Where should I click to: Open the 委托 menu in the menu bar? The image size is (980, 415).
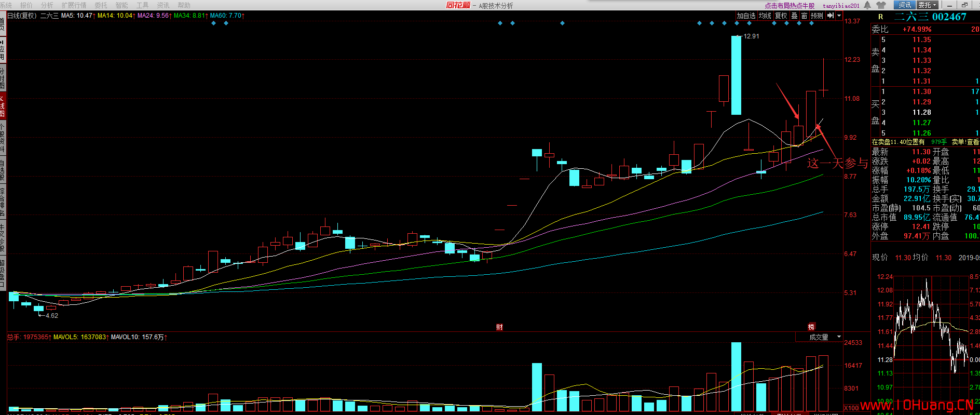(x=101, y=5)
